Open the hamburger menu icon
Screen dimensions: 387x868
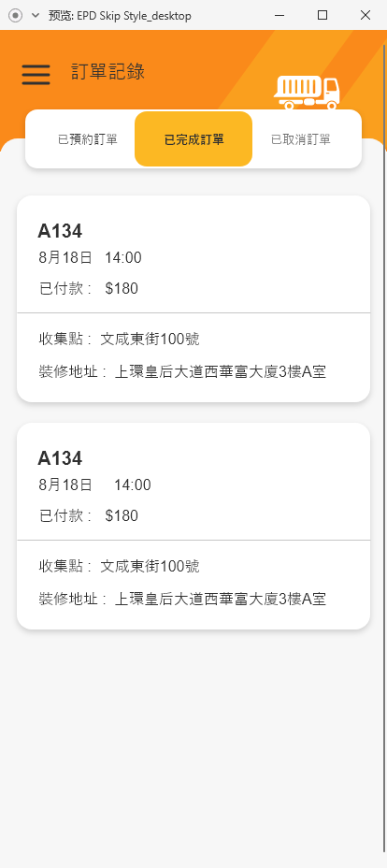36,74
